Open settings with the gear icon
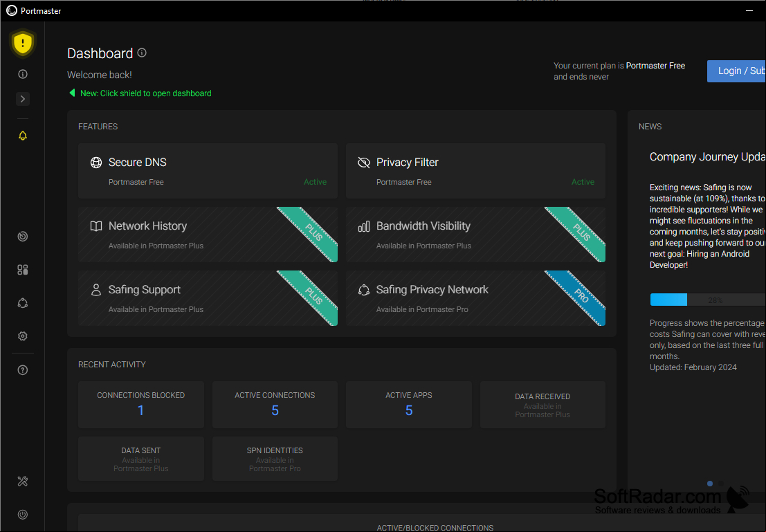Screen dimensions: 766x532 22,336
